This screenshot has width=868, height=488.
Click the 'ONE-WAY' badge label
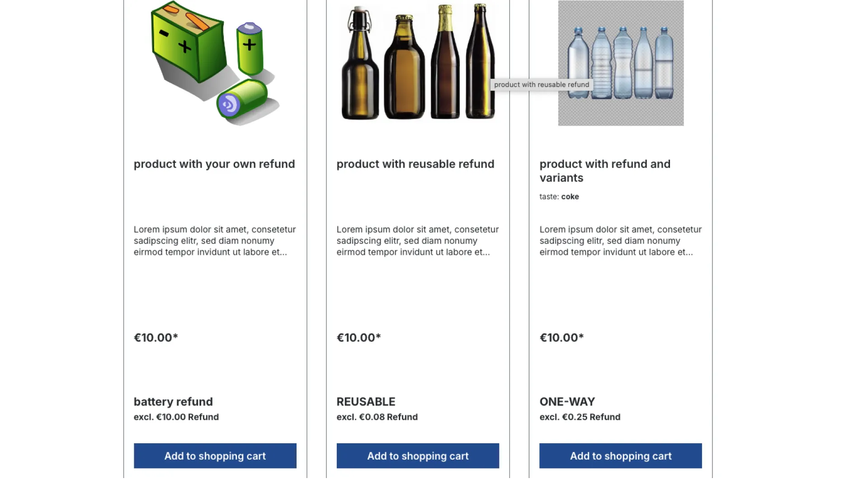pyautogui.click(x=567, y=402)
